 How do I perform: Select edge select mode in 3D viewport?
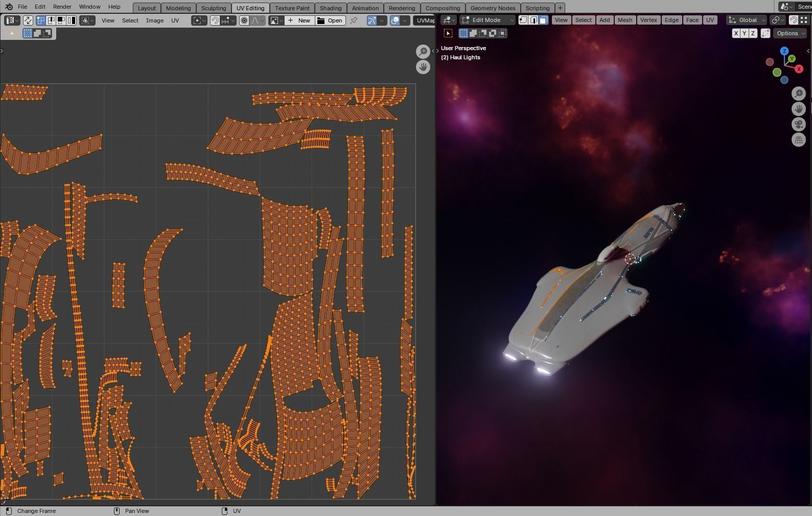click(533, 20)
